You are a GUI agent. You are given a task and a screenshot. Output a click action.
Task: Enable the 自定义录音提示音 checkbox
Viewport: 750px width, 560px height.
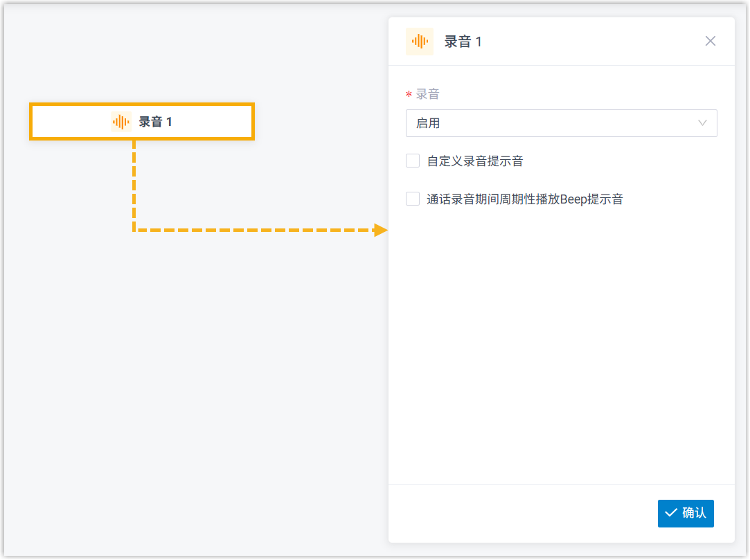coord(413,161)
